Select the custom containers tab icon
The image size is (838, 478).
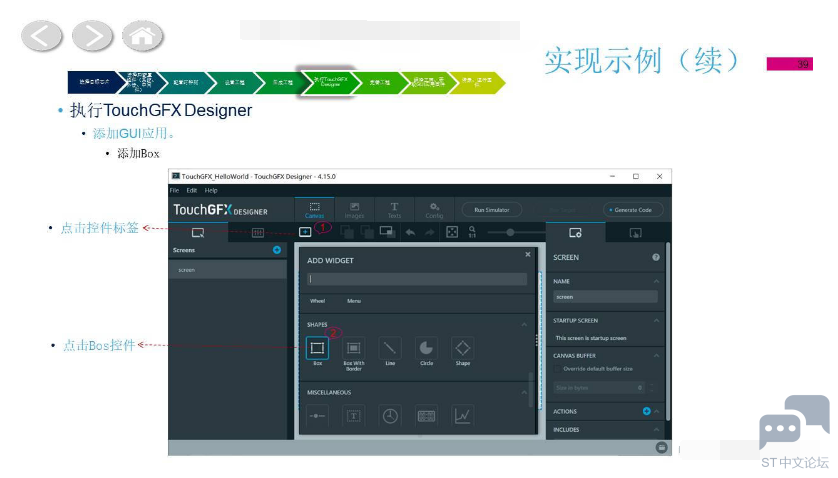point(258,233)
